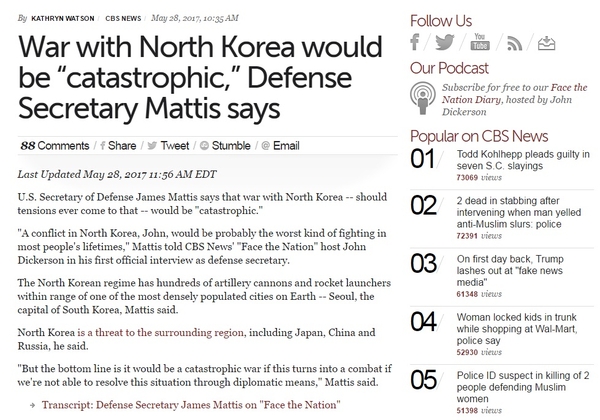The image size is (600, 420).
Task: Click the 'Follow Us' heading
Action: [x=441, y=21]
